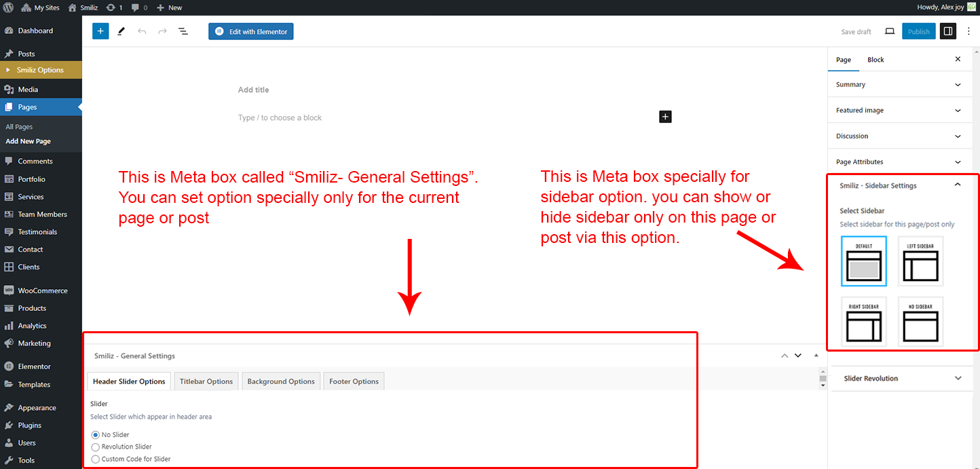
Task: Select the pencil Tools icon in toolbar
Action: pos(121,31)
